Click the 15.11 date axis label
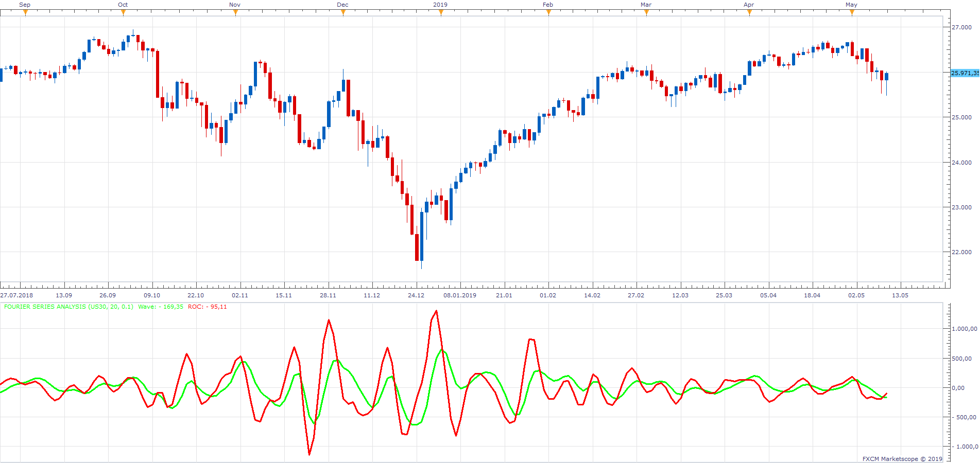 coord(284,295)
